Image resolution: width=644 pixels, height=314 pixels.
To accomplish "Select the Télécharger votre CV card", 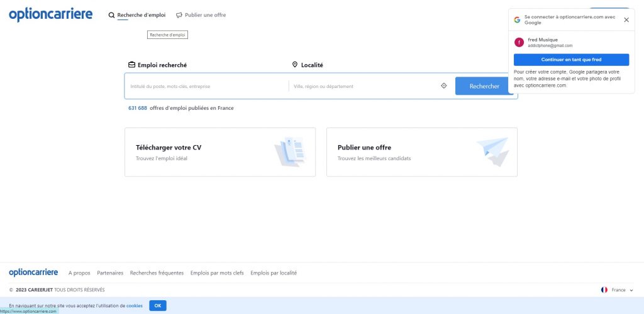I will coord(219,152).
